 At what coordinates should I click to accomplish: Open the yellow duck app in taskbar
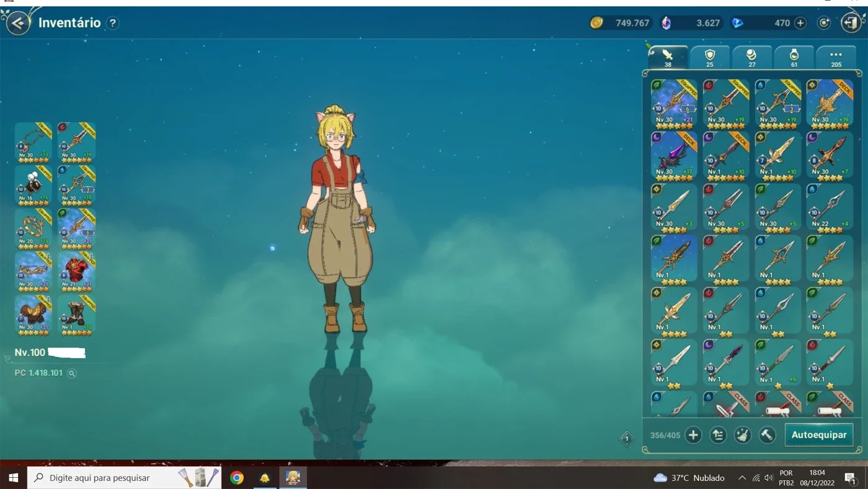(x=265, y=478)
